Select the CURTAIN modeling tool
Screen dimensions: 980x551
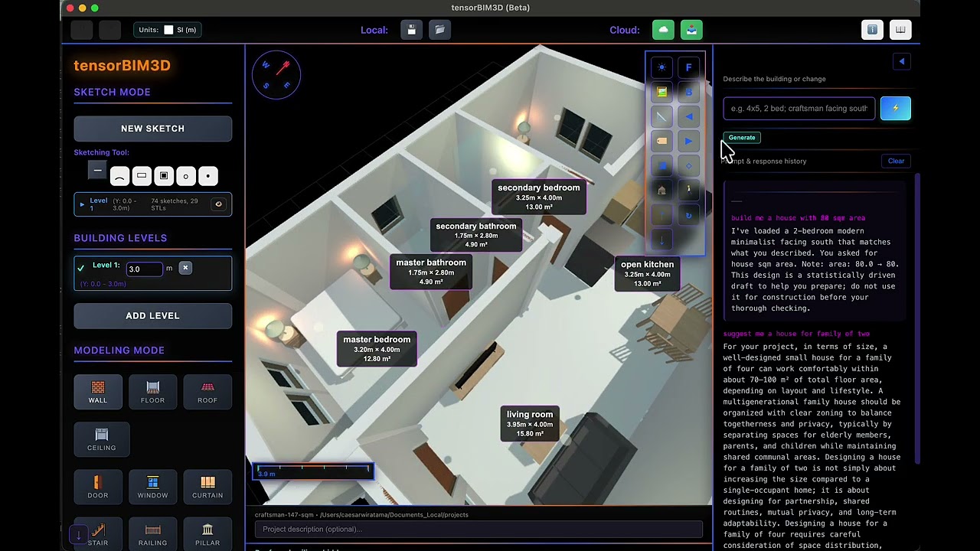tap(207, 487)
